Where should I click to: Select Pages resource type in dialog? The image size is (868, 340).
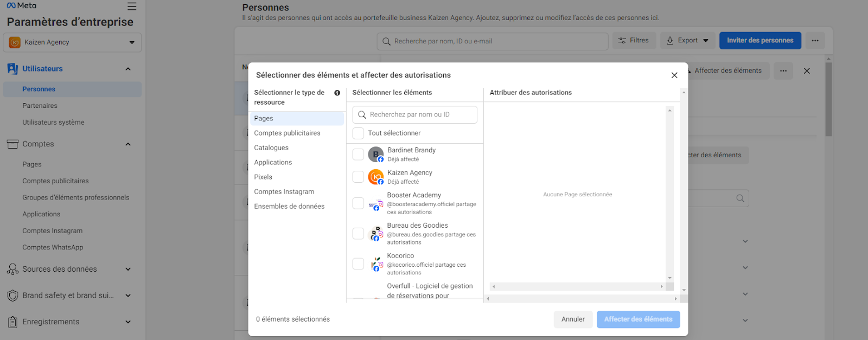pos(297,119)
